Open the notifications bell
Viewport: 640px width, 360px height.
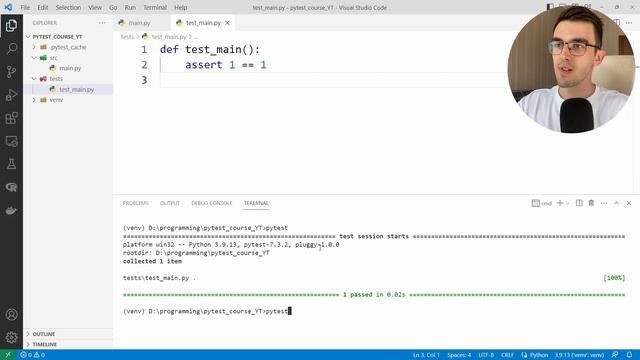click(629, 355)
